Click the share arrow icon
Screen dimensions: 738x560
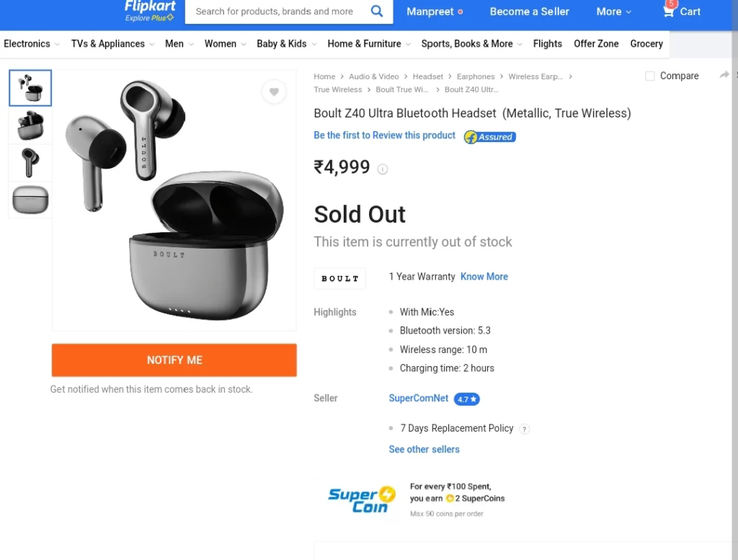[724, 75]
